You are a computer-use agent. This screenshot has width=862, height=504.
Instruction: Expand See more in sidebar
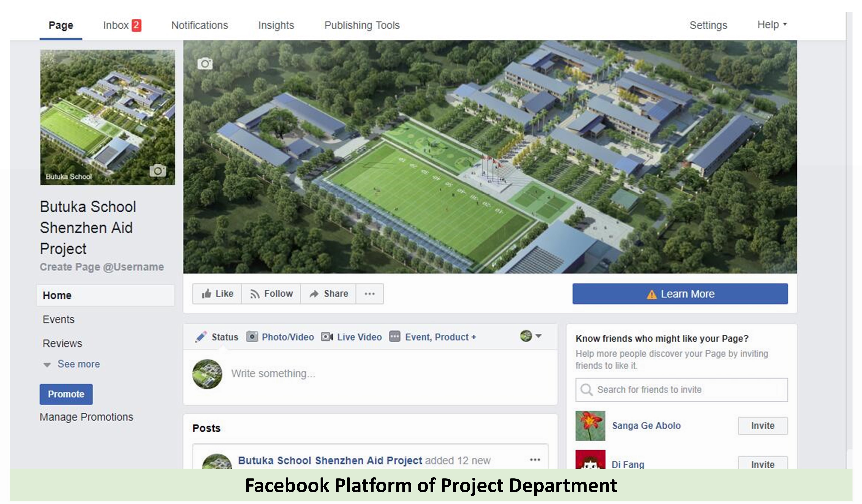(x=72, y=364)
